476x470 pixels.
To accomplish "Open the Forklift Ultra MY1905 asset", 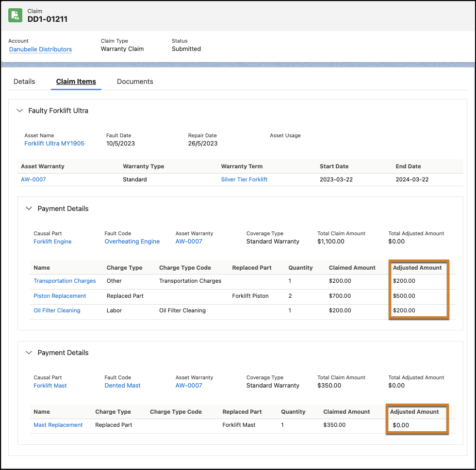I will [x=54, y=144].
